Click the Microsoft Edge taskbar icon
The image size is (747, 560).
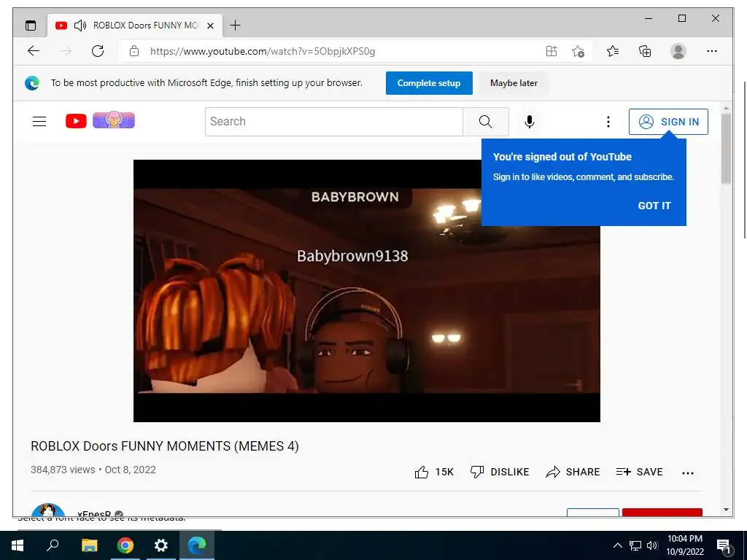tap(197, 545)
